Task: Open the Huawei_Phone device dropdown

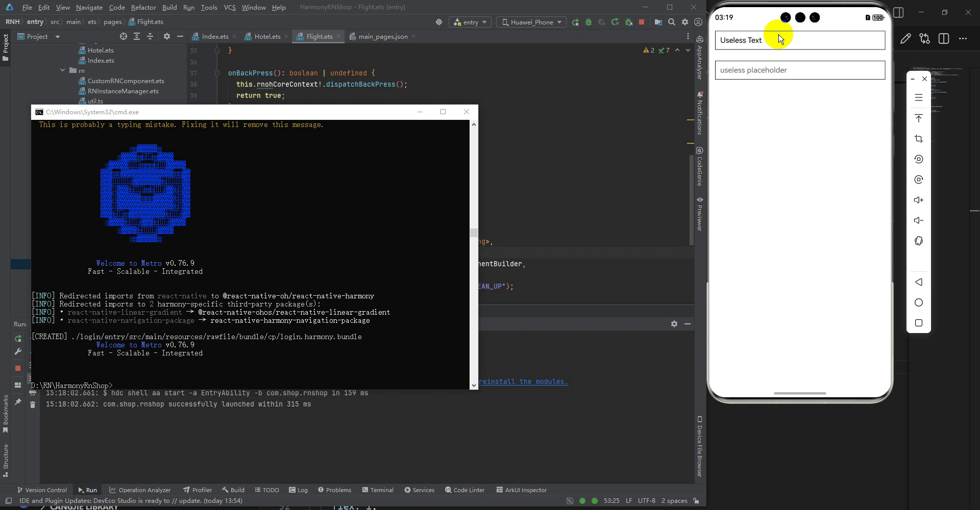Action: (531, 22)
